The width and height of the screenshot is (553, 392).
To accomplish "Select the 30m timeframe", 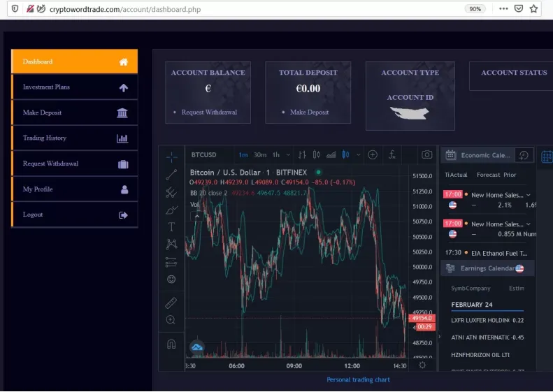I will [x=260, y=154].
